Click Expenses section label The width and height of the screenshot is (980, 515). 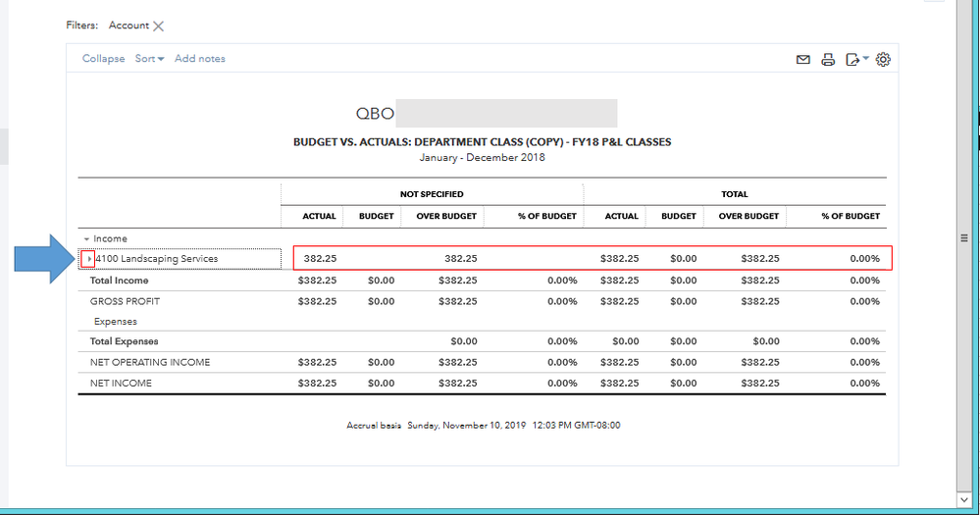pyautogui.click(x=115, y=321)
